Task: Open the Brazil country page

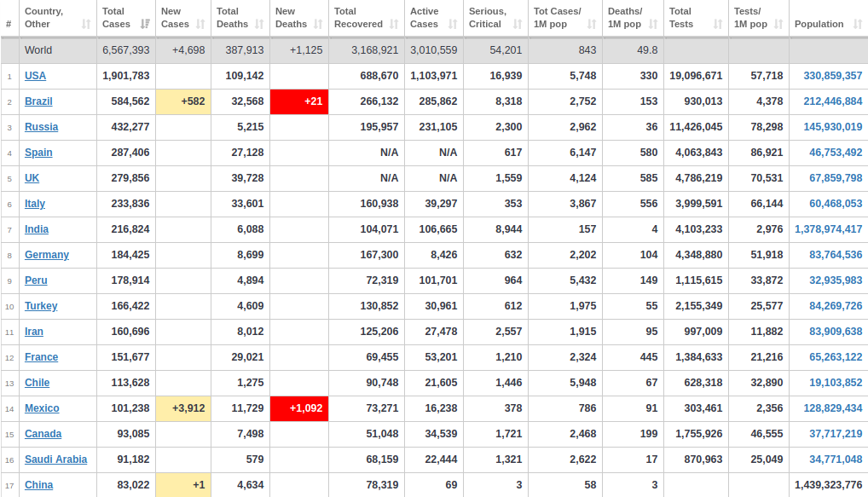Action: (38, 101)
